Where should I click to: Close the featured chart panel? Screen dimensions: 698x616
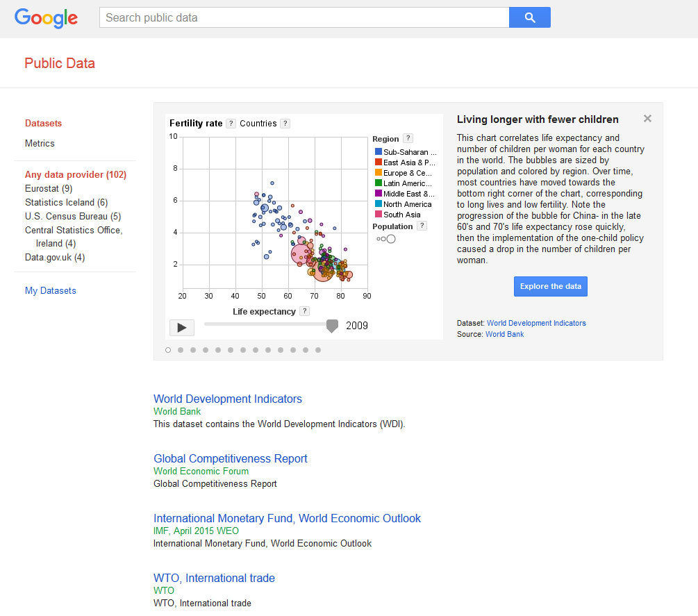coord(648,118)
